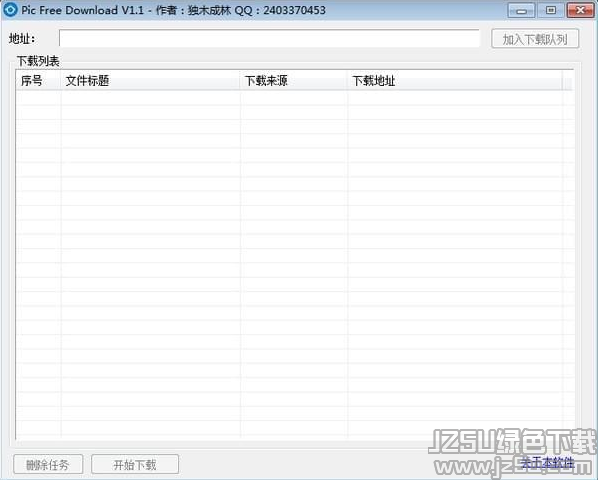Click the 加入下载队列 button
The height and width of the screenshot is (480, 598).
[x=535, y=39]
